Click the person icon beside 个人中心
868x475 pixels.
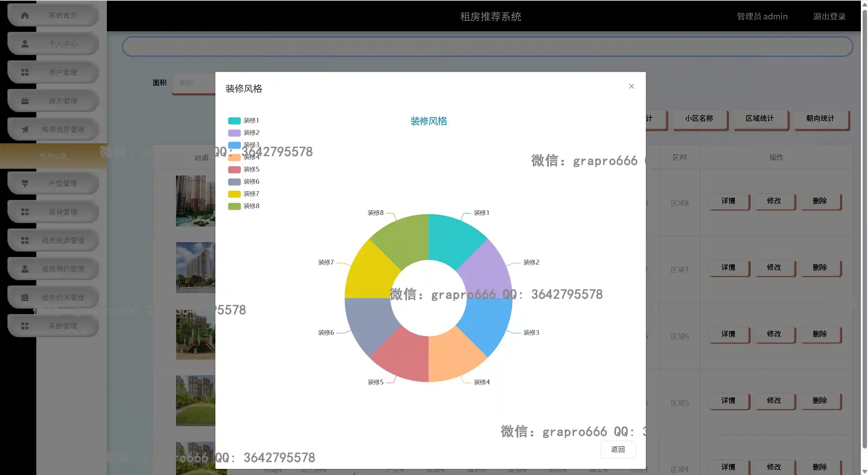pyautogui.click(x=25, y=44)
